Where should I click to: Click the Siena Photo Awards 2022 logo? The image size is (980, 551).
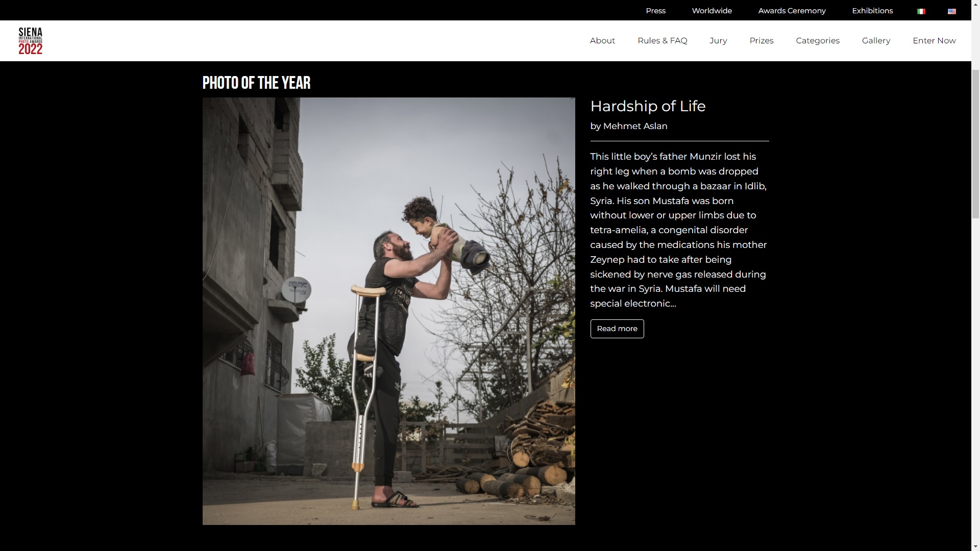[31, 41]
